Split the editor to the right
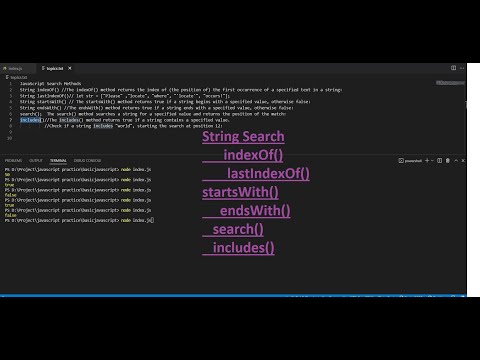The width and height of the screenshot is (480, 360). 453,68
